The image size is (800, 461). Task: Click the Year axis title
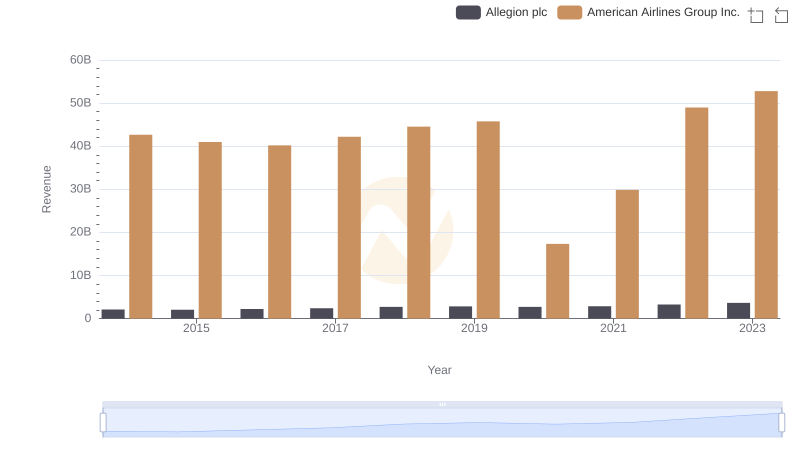439,370
